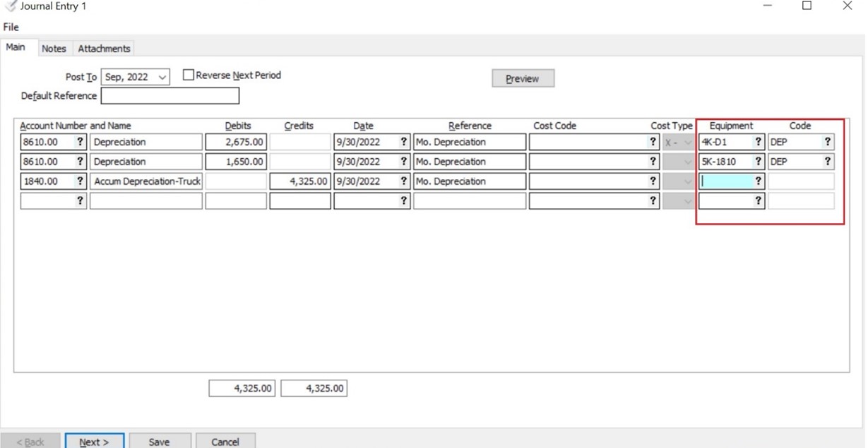Click equipment lookup next to 4K-D1
Image resolution: width=868 pixels, height=448 pixels.
pyautogui.click(x=758, y=142)
